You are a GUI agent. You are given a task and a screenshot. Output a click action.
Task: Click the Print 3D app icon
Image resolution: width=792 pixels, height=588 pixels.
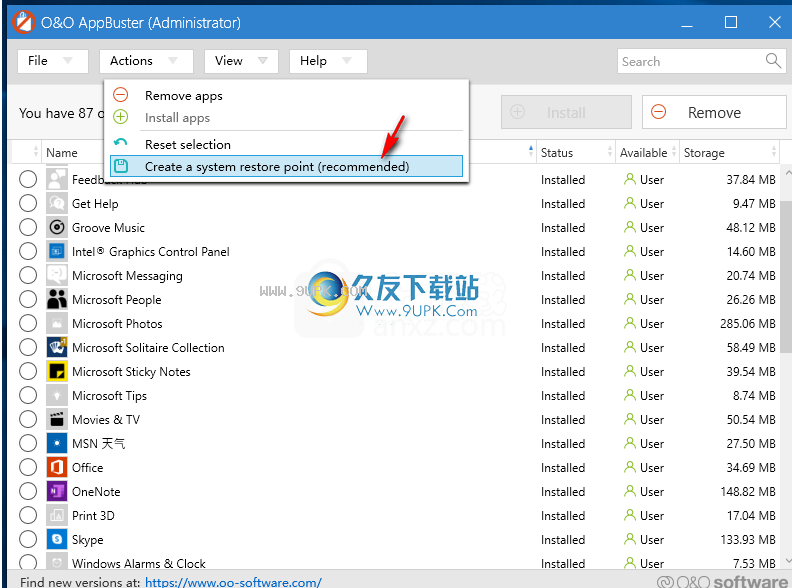pos(57,515)
